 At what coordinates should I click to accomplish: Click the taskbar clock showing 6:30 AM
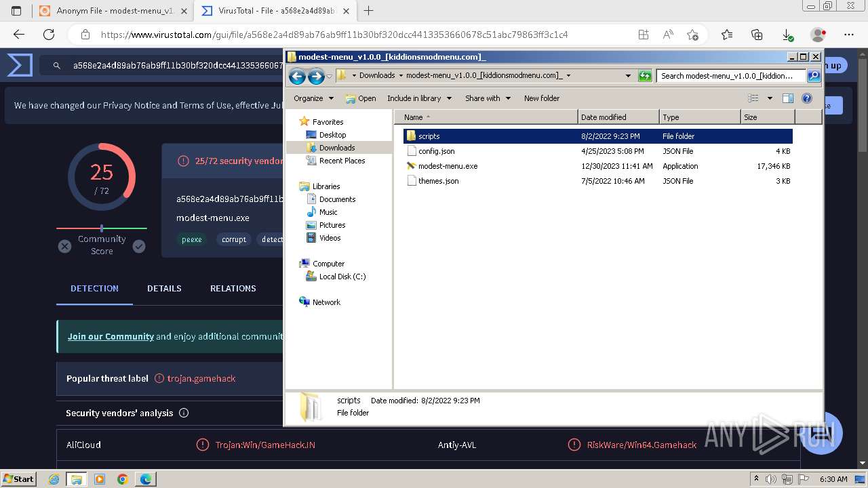(x=833, y=479)
